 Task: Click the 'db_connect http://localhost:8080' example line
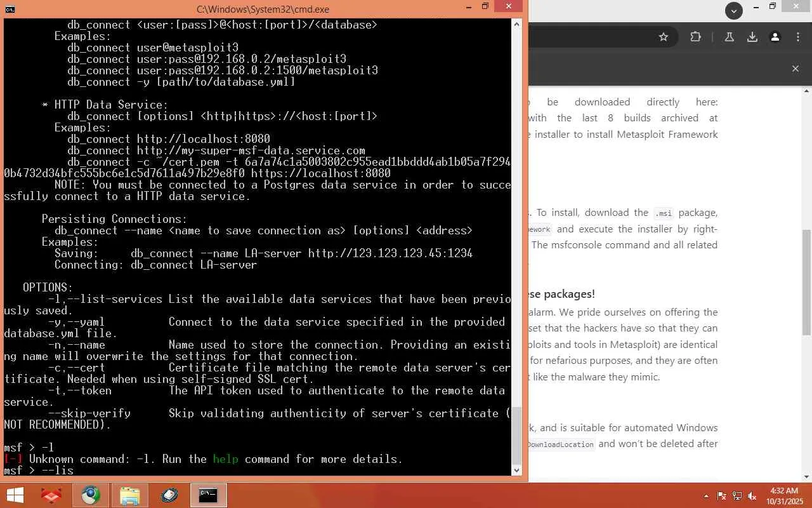(x=169, y=139)
